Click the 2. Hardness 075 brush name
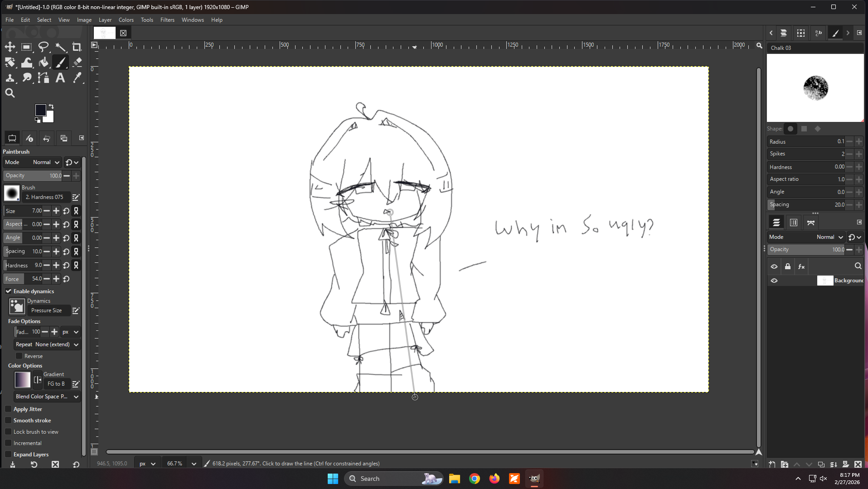This screenshot has width=868, height=489. pyautogui.click(x=45, y=197)
